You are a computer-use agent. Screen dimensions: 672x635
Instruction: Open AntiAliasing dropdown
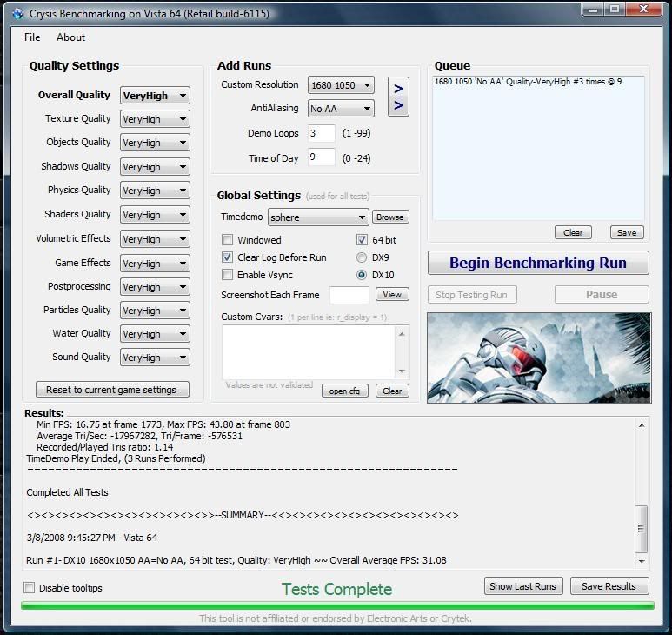(x=341, y=109)
